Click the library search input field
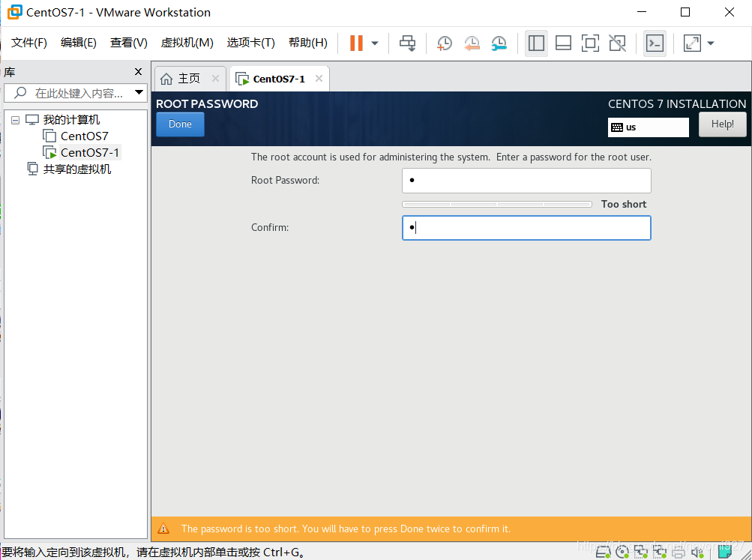 click(79, 93)
